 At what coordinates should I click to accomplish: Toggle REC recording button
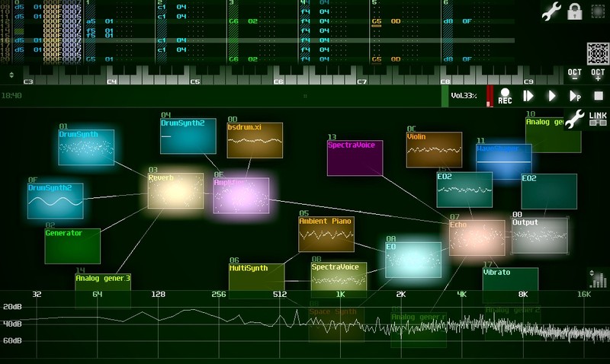[505, 96]
